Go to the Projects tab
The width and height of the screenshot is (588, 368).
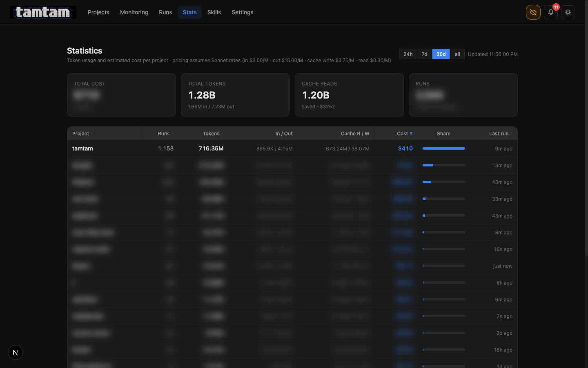[x=98, y=12]
